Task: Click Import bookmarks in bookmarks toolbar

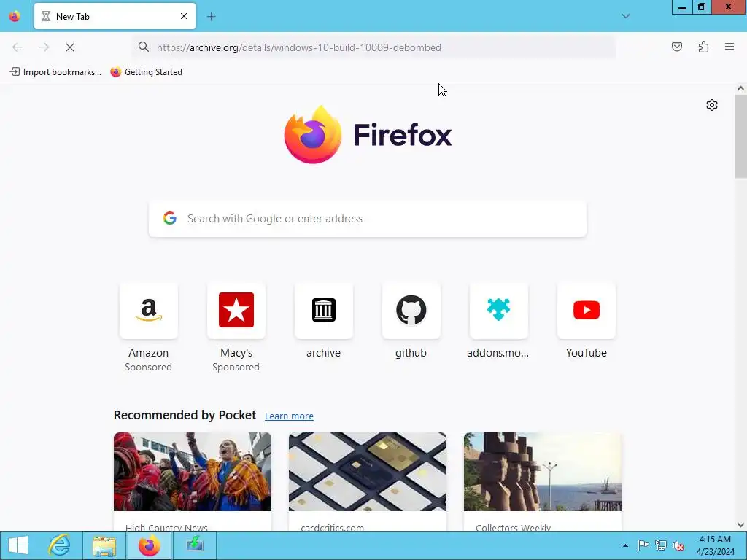Action: tap(55, 72)
